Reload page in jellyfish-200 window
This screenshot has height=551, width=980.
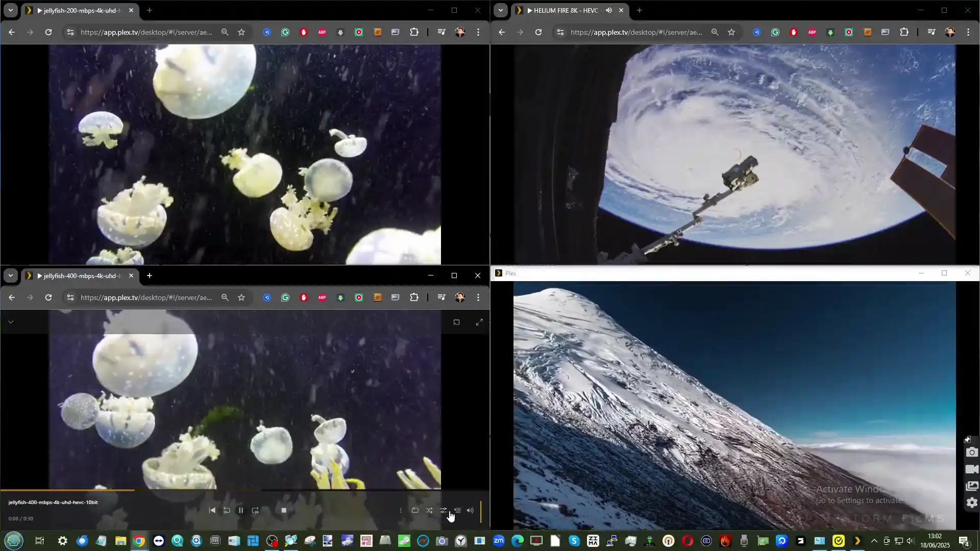point(48,32)
